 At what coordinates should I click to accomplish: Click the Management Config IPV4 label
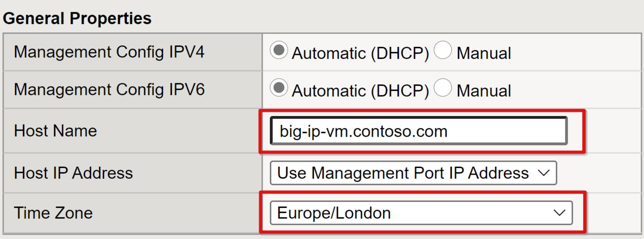click(x=109, y=52)
